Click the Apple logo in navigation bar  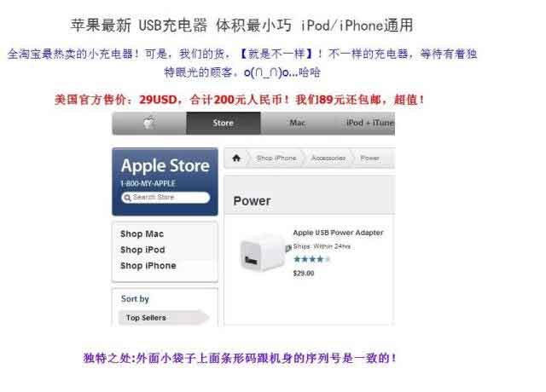149,123
